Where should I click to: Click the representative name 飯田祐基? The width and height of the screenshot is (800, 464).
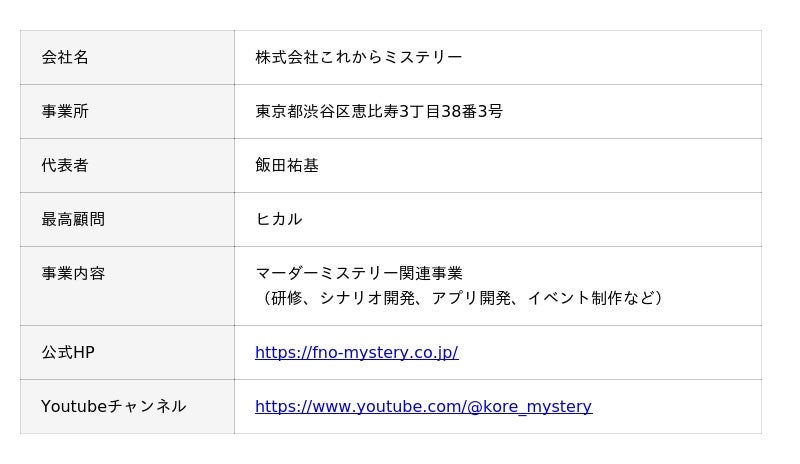click(287, 166)
